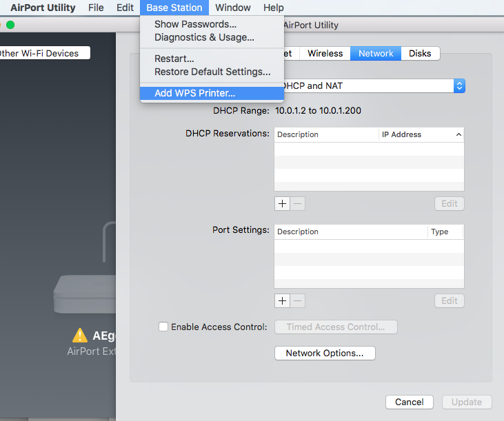Click the yellow warning icon
The width and height of the screenshot is (504, 421).
click(80, 336)
